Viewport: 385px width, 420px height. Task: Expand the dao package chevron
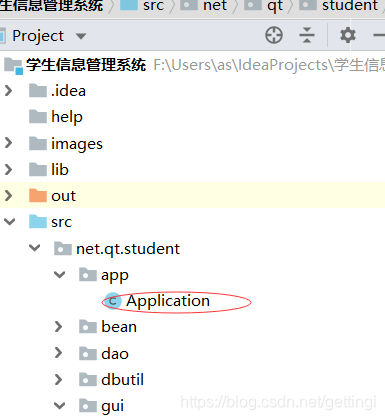(x=58, y=353)
